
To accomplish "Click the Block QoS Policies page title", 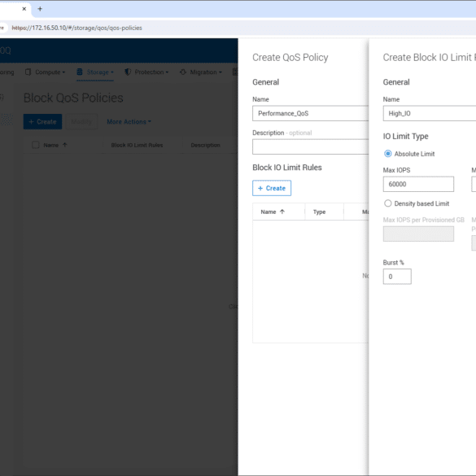I will coord(73,98).
